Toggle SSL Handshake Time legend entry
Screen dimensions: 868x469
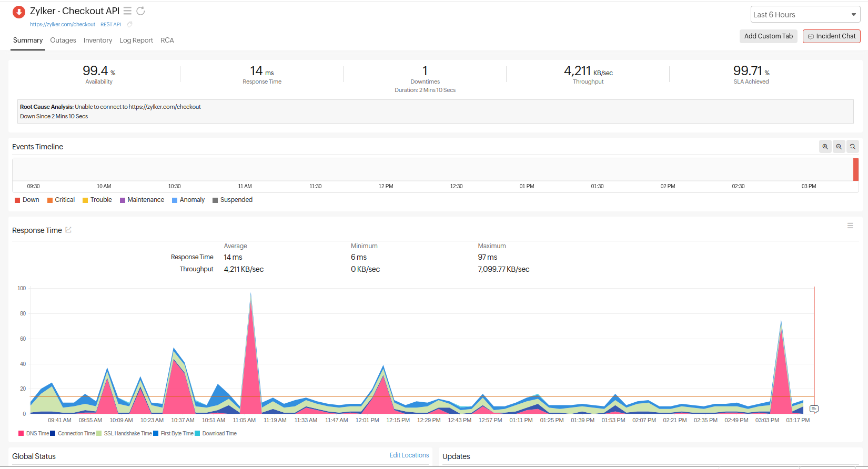click(x=124, y=433)
